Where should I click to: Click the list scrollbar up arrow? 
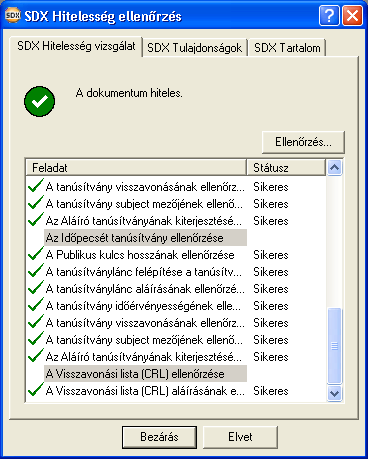point(334,167)
